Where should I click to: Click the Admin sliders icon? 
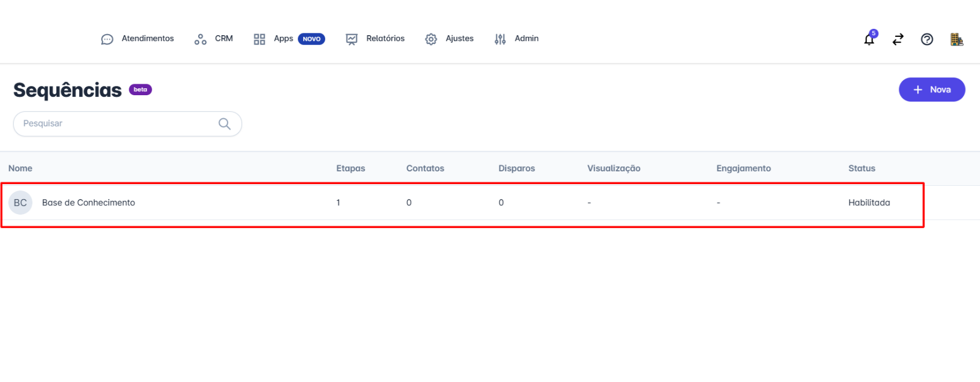point(500,39)
